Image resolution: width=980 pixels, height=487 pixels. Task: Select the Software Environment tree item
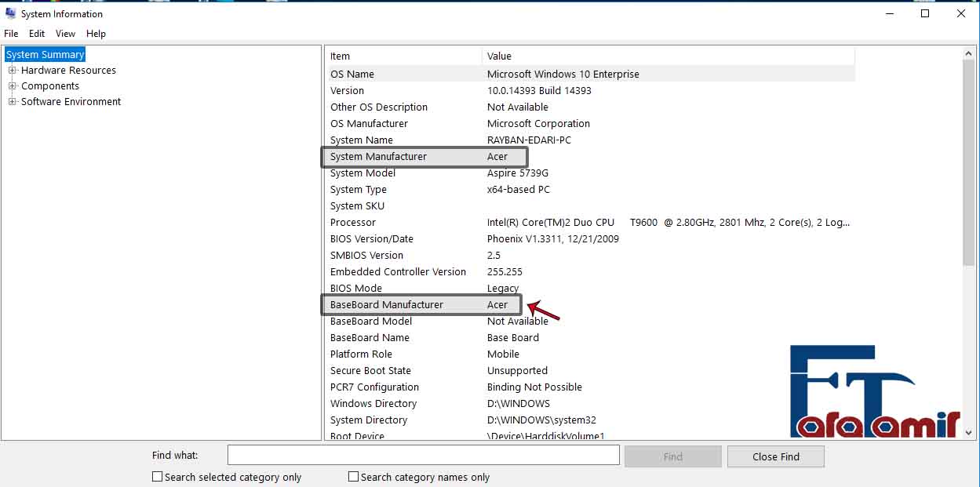click(71, 101)
